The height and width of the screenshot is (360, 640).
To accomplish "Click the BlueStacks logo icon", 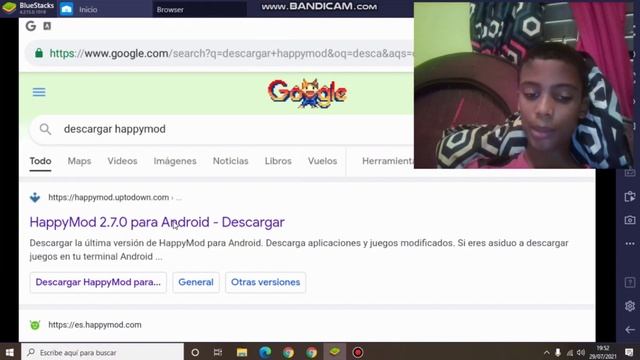I will (9, 8).
